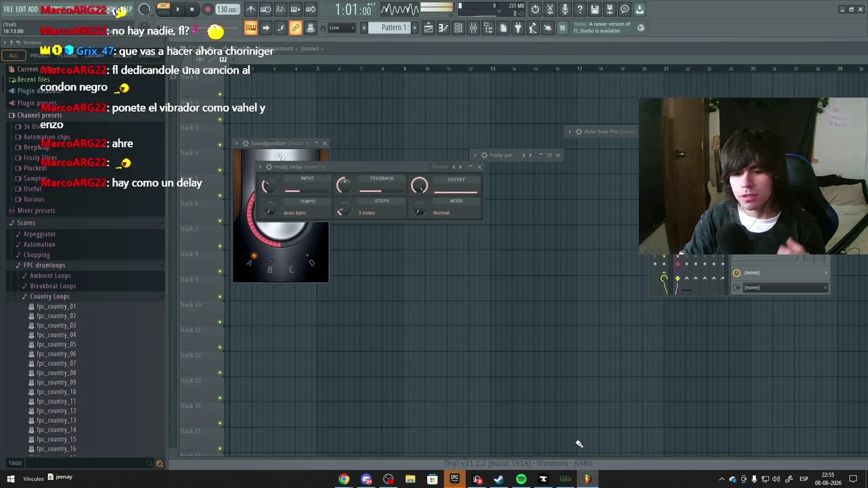868x488 pixels.
Task: Arm recording with the record button
Action: tap(208, 9)
